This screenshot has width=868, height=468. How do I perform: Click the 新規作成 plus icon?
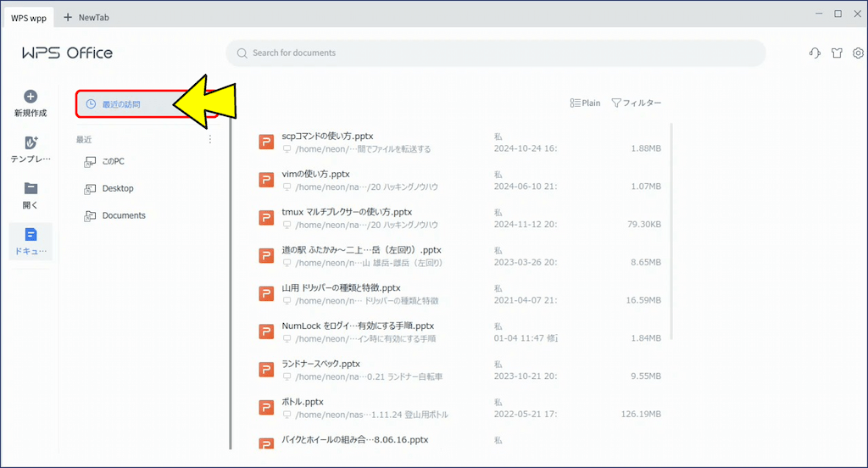(x=31, y=97)
